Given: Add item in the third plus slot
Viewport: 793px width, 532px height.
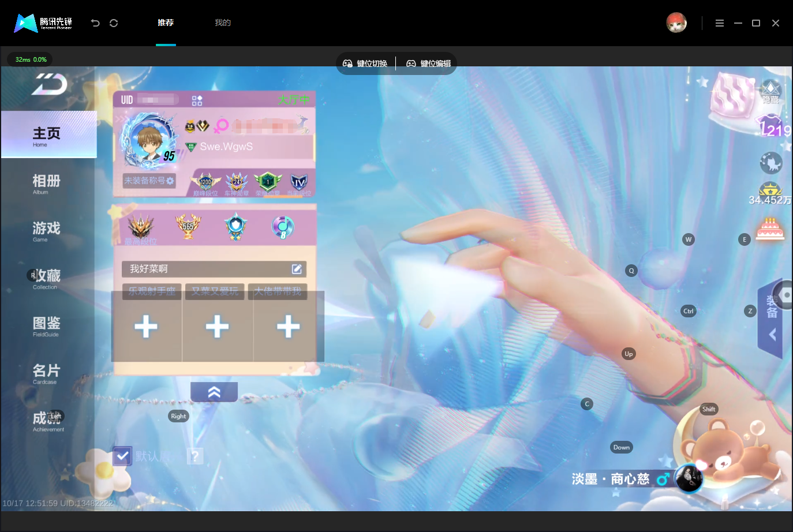Looking at the screenshot, I should point(289,327).
